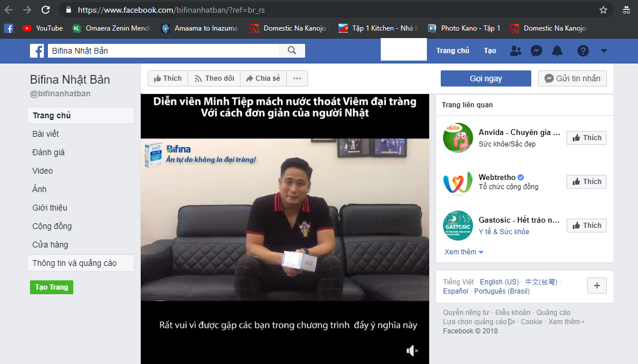Bookmark this page with the star icon
638x364 pixels.
[x=603, y=10]
